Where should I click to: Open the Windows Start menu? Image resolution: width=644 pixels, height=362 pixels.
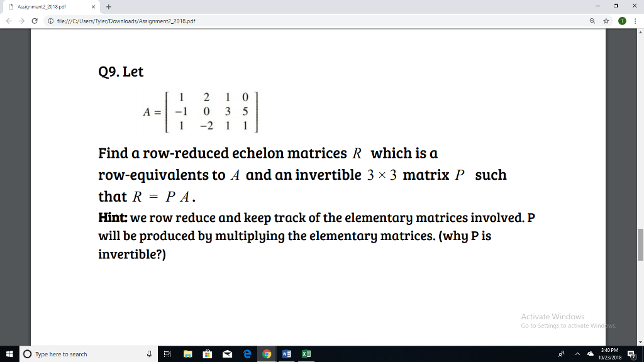pyautogui.click(x=9, y=354)
